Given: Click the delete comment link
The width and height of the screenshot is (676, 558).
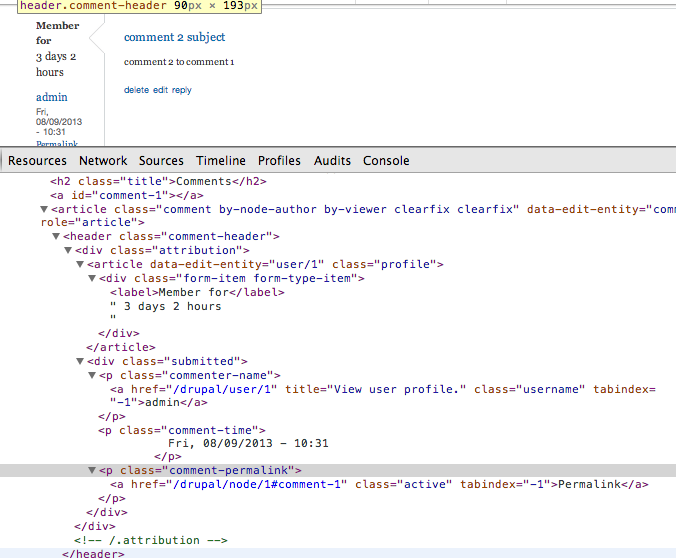Looking at the screenshot, I should coord(136,90).
